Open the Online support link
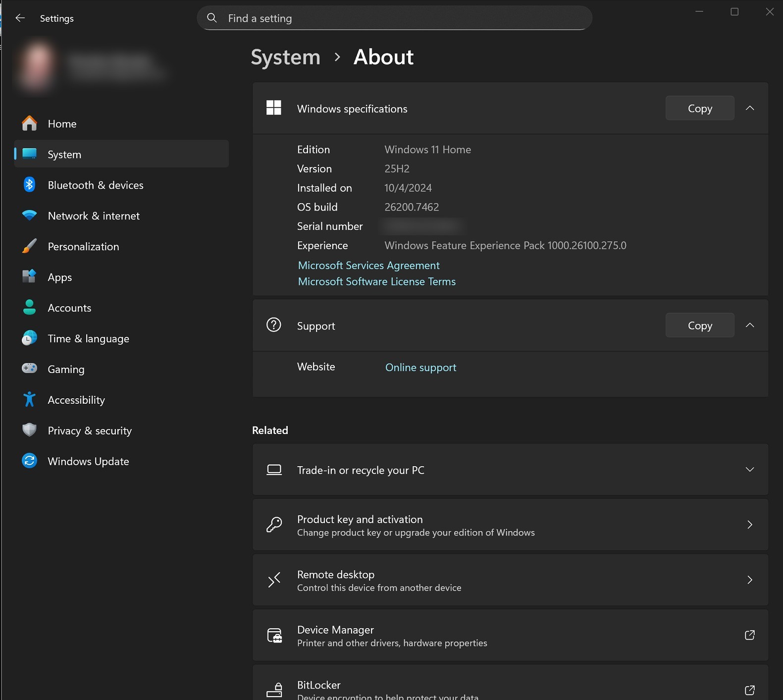This screenshot has width=783, height=700. point(421,367)
